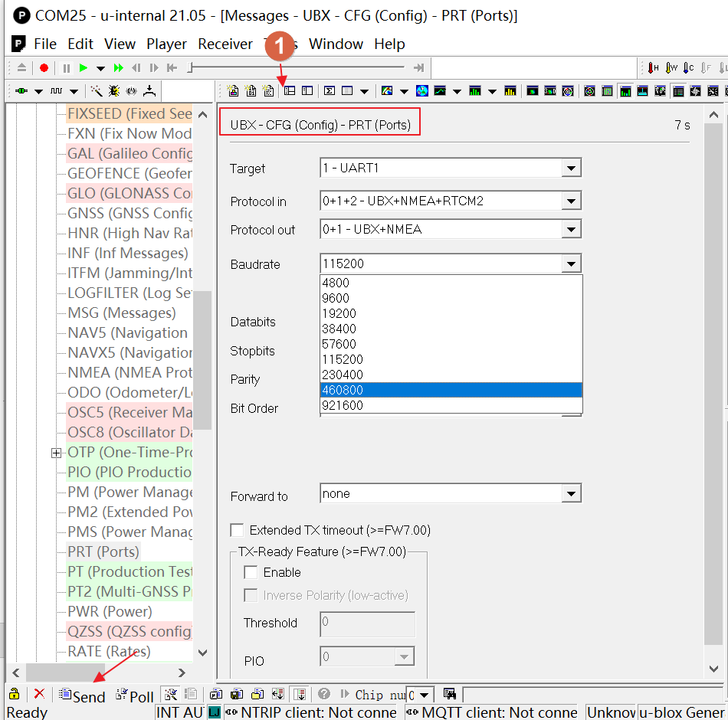Viewport: 728px width, 720px height.
Task: Check the TX-Ready Enable checkbox
Action: coord(251,572)
